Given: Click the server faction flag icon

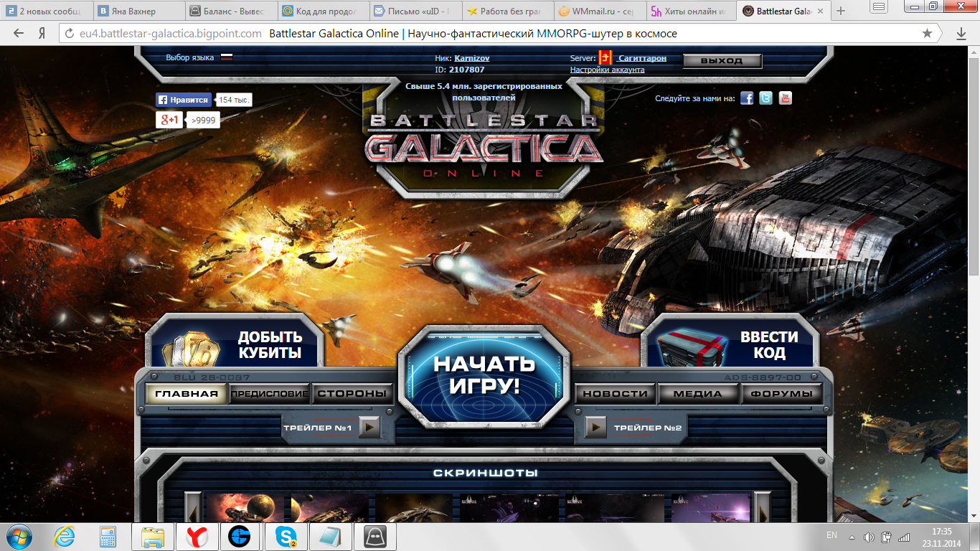Looking at the screenshot, I should click(x=606, y=58).
